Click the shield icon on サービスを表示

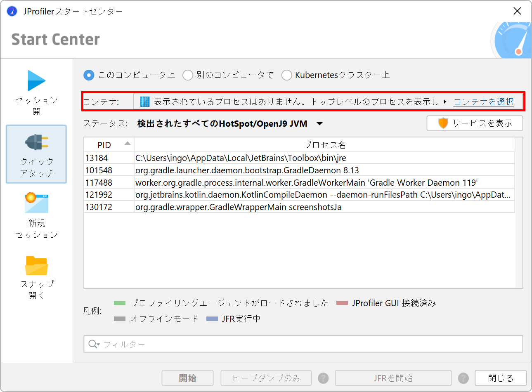(443, 123)
